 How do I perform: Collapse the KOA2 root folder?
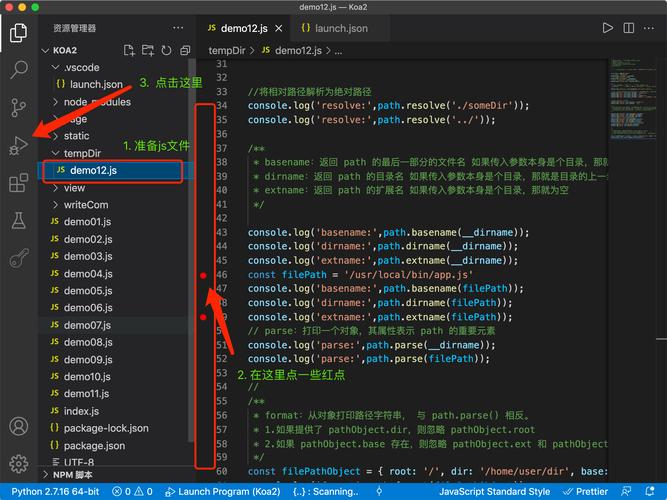click(46, 50)
